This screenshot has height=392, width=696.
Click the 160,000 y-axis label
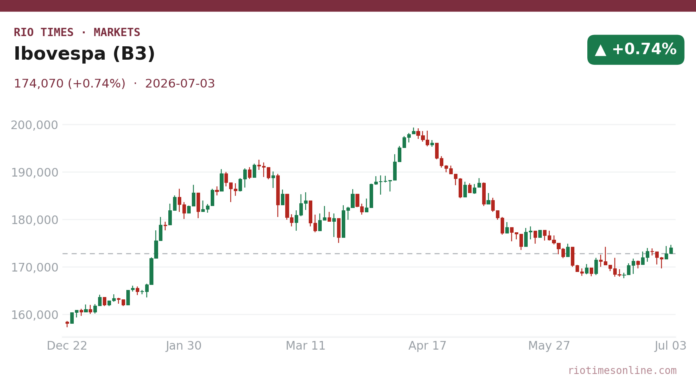(x=35, y=315)
